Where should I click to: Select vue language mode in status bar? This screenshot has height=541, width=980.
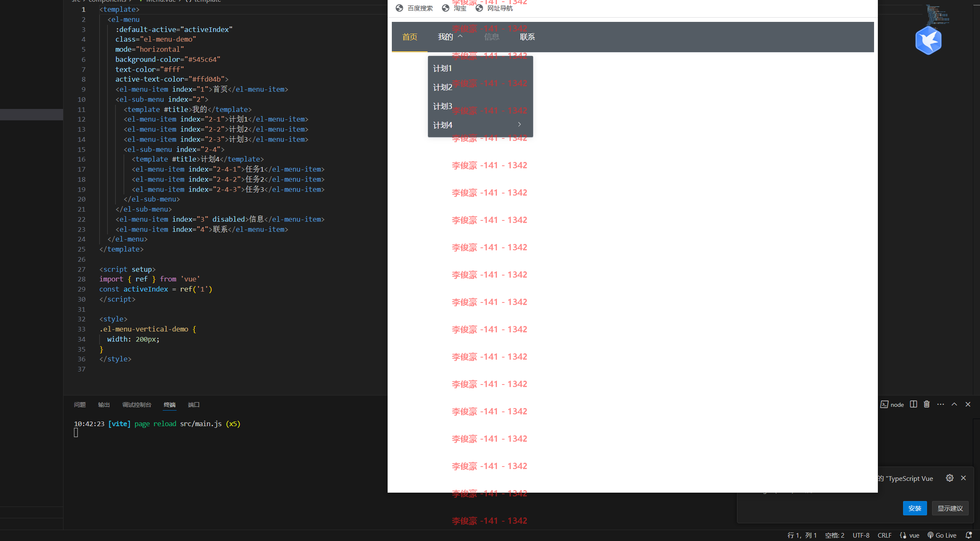910,535
